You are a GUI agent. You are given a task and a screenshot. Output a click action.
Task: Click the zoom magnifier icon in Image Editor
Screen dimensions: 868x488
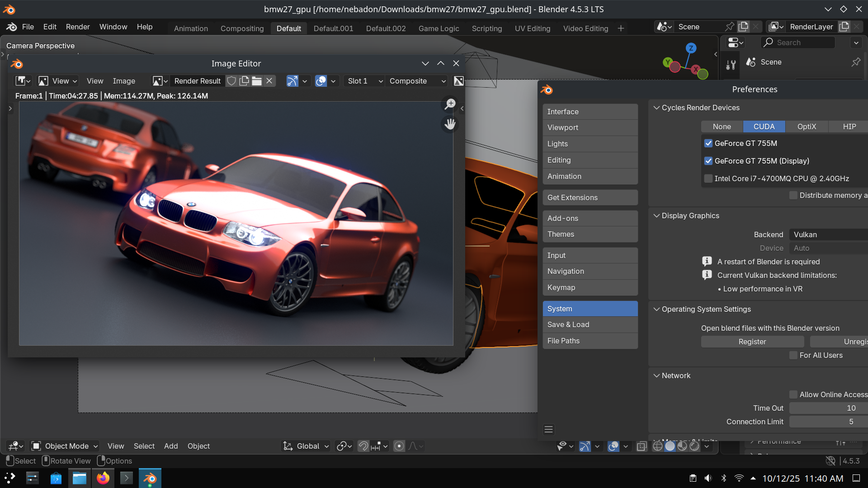pyautogui.click(x=450, y=104)
